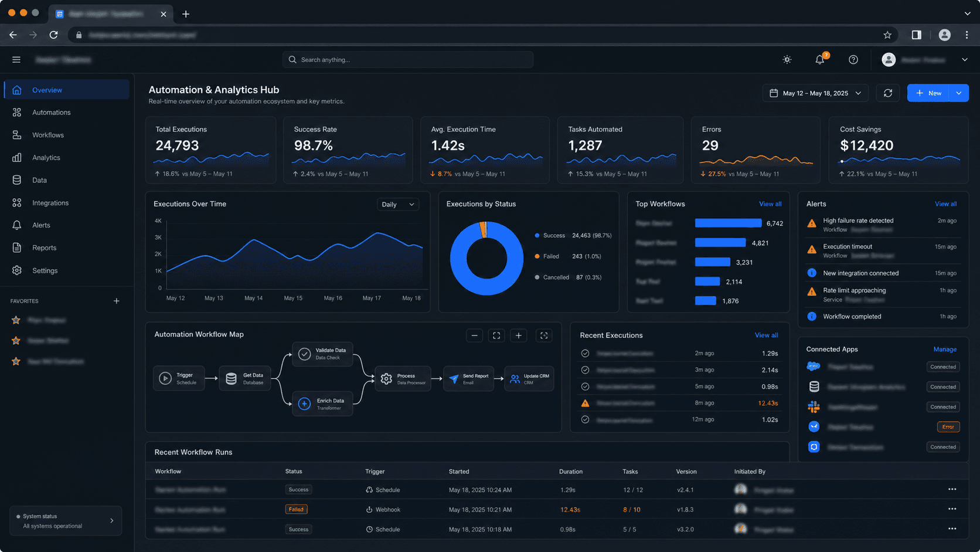Click the Reports document icon in sidebar

tap(17, 248)
